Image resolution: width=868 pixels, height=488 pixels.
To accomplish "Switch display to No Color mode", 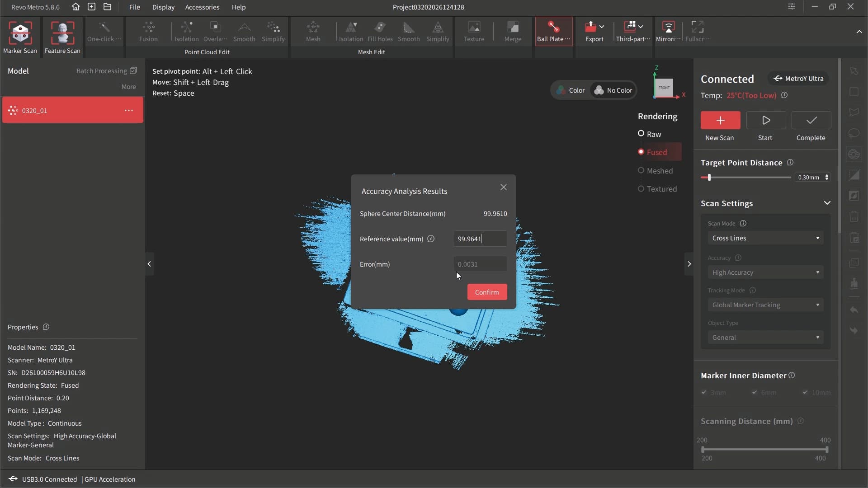I will click(613, 90).
